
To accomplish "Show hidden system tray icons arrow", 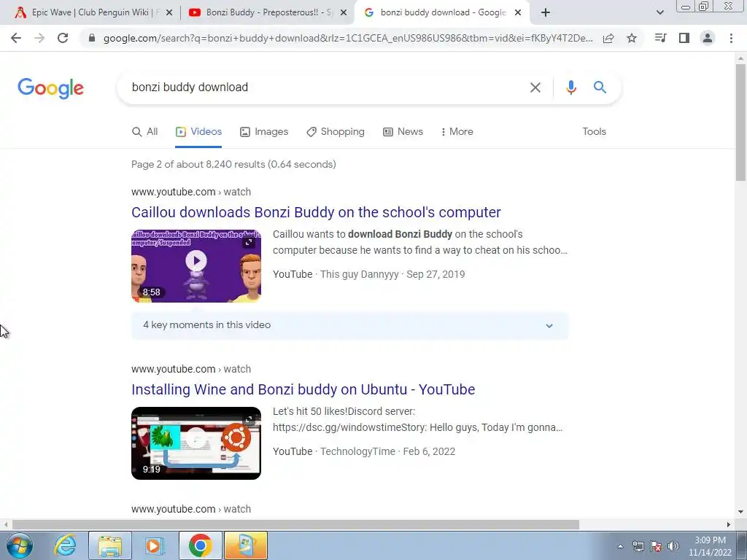I will [x=620, y=546].
